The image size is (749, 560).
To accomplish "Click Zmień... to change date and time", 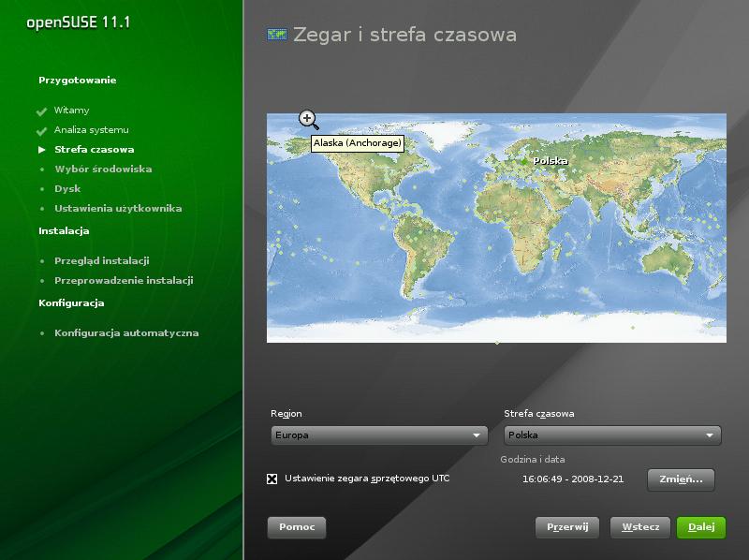I will pos(681,479).
